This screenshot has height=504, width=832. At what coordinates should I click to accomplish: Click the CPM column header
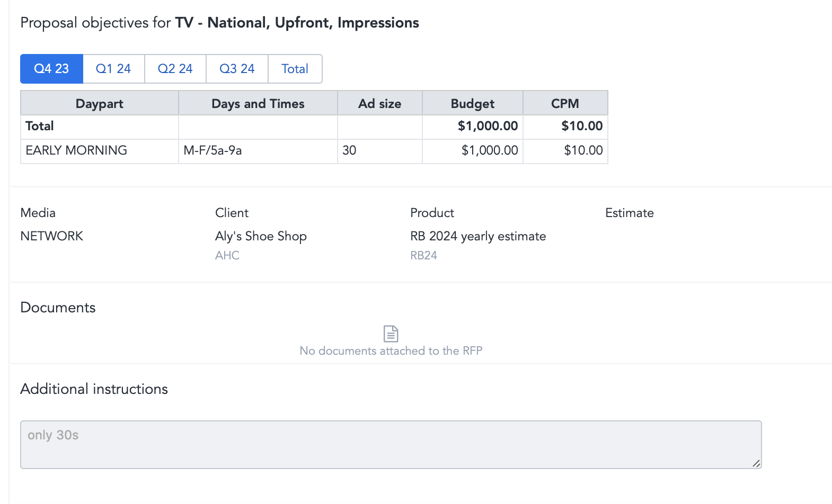click(x=565, y=103)
